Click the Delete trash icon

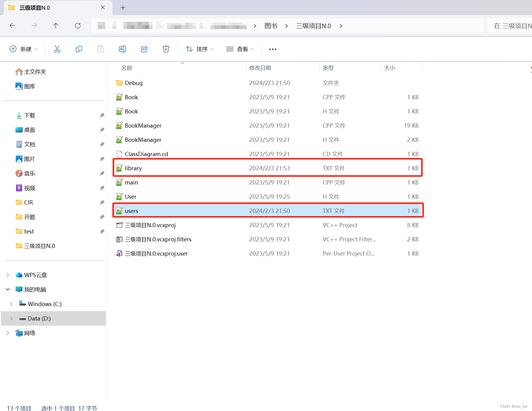[x=166, y=49]
